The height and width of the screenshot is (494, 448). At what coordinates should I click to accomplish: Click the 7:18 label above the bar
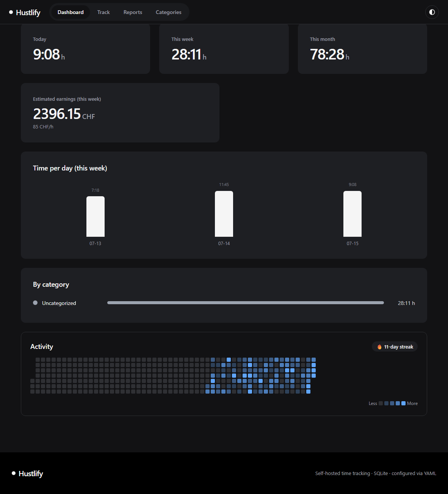pyautogui.click(x=96, y=190)
